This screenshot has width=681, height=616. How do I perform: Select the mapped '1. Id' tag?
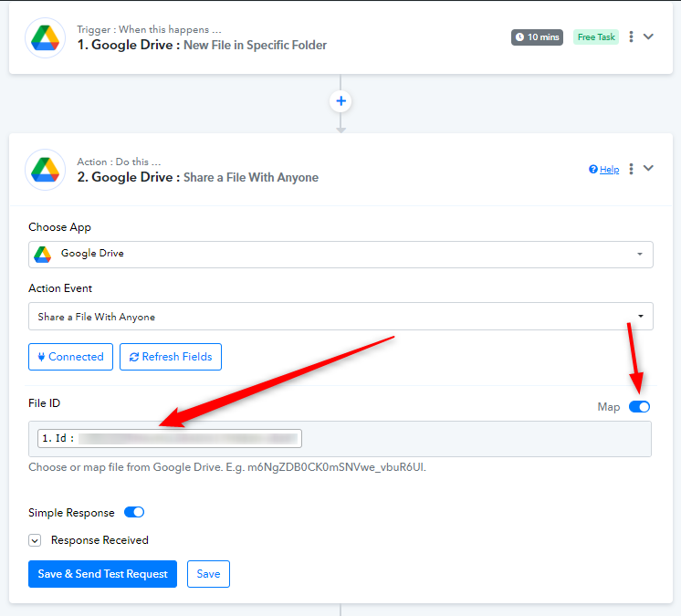pyautogui.click(x=170, y=438)
